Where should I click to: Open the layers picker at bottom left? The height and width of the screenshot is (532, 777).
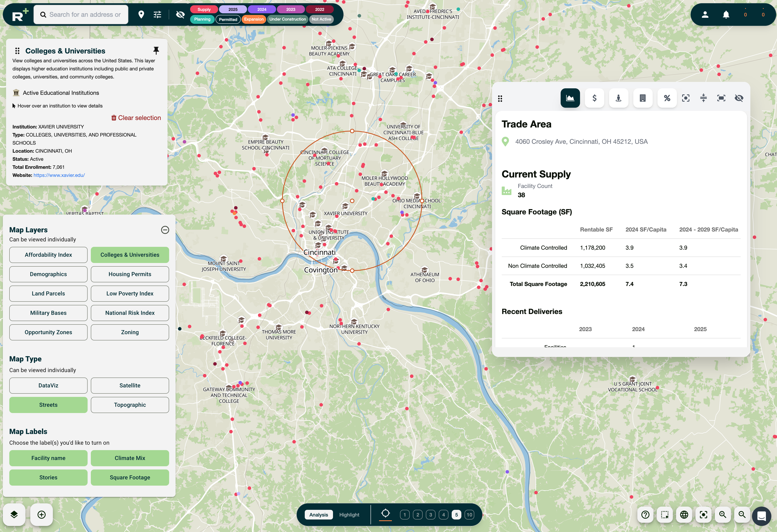pyautogui.click(x=14, y=515)
